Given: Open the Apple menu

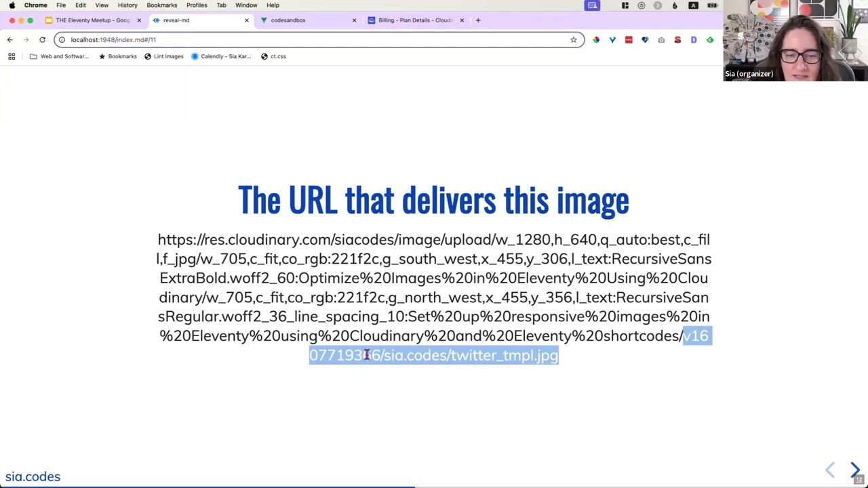Looking at the screenshot, I should 12,5.
